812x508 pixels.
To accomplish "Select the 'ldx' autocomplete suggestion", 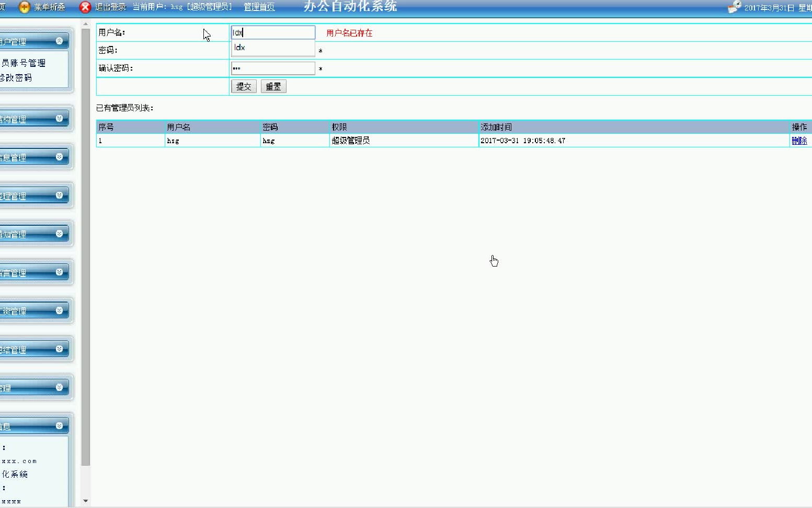I will coord(273,48).
